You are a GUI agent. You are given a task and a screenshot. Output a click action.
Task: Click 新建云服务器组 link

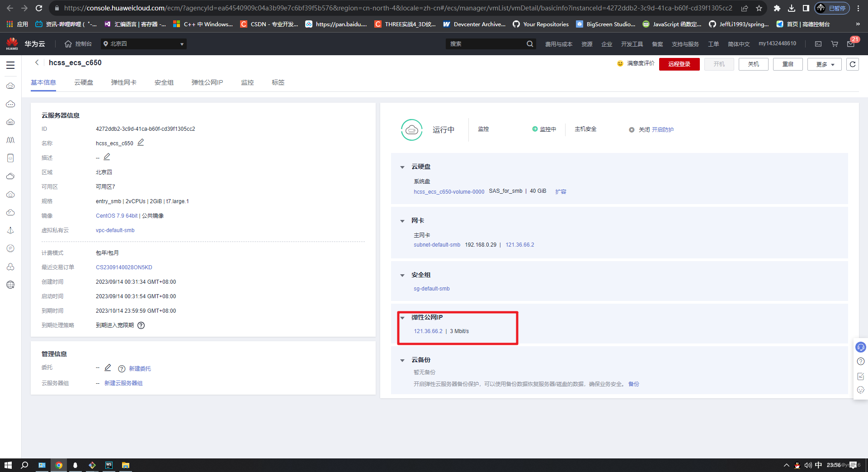pos(123,383)
